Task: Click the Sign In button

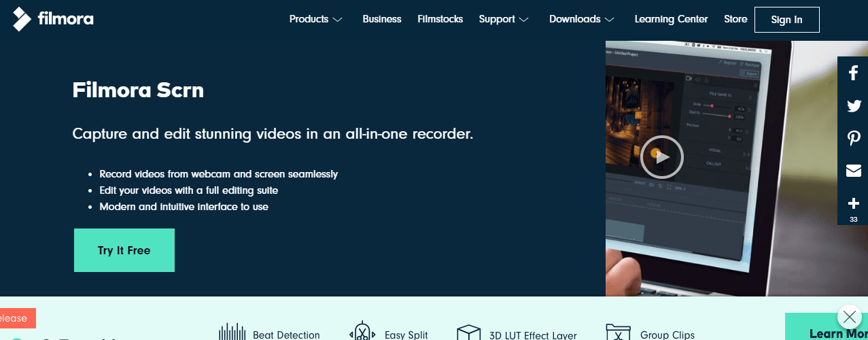Action: [787, 20]
